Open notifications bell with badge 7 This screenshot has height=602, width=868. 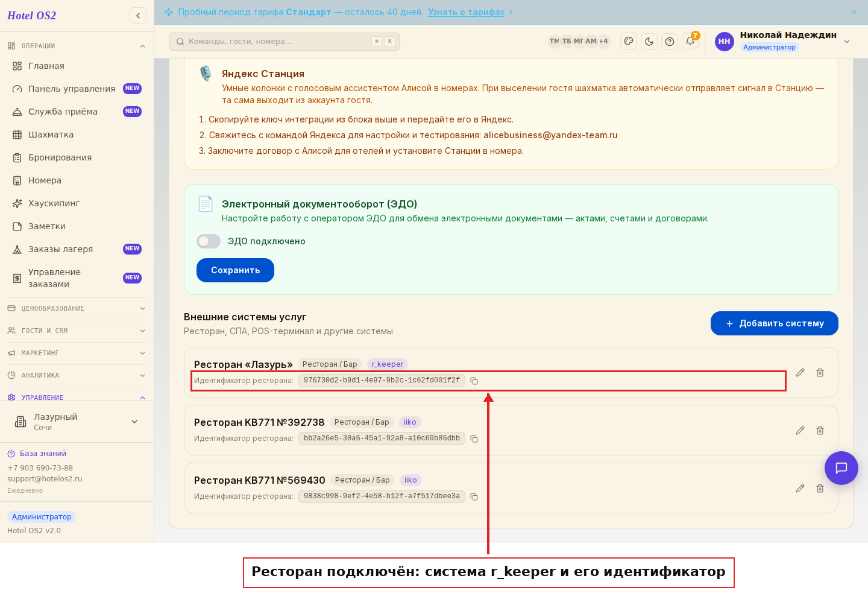[x=690, y=42]
